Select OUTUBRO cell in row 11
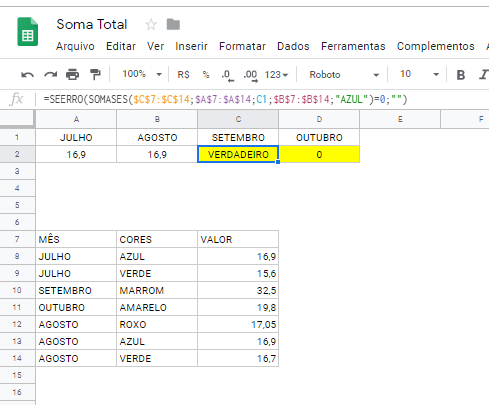The height and width of the screenshot is (405, 489). point(76,307)
